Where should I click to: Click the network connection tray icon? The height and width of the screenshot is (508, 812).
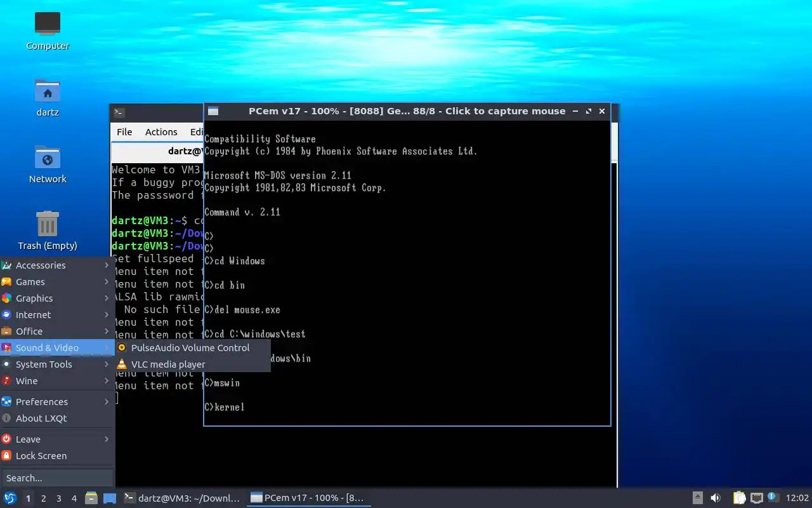(756, 498)
